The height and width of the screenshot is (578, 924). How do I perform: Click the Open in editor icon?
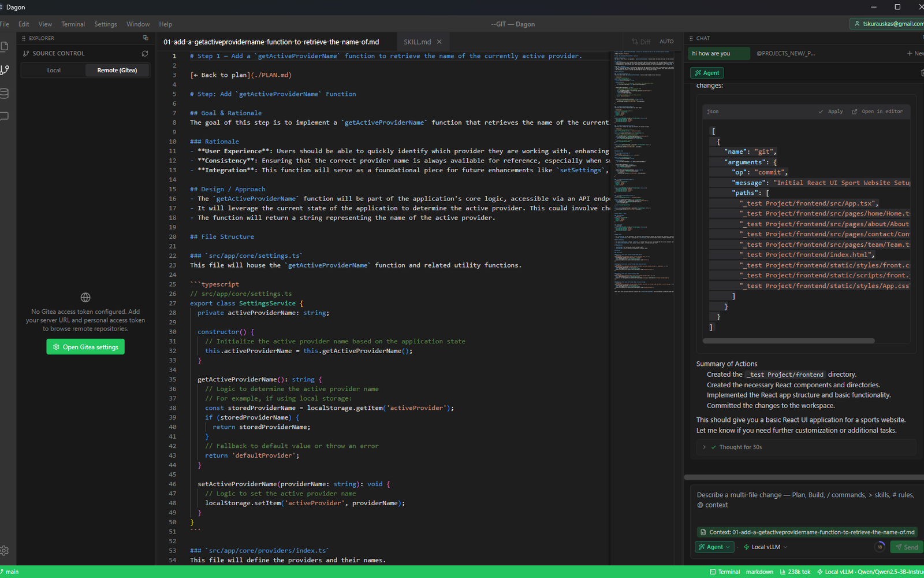[x=855, y=112]
